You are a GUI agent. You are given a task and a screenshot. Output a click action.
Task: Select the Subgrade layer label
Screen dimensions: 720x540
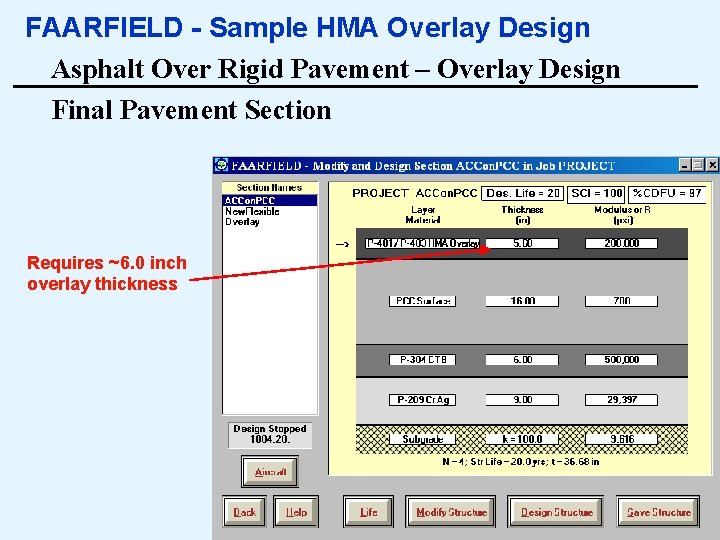422,439
